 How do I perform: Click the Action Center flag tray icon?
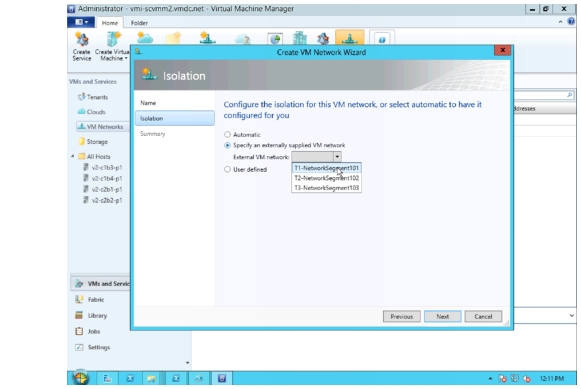[x=502, y=378]
